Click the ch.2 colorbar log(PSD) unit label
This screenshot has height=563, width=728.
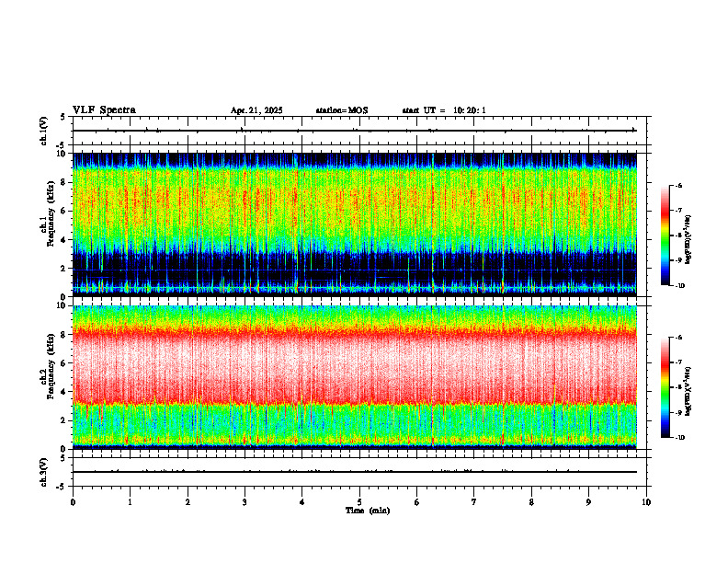point(688,391)
